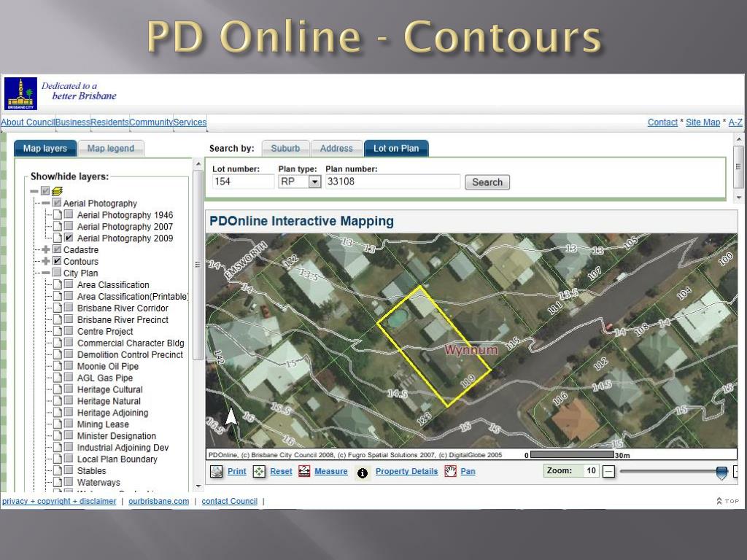
Task: Click the highlighted yellow lot on map
Action: (x=433, y=346)
